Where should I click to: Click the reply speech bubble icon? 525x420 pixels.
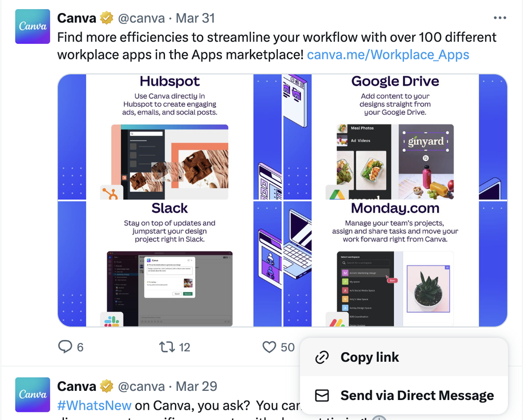tap(65, 347)
